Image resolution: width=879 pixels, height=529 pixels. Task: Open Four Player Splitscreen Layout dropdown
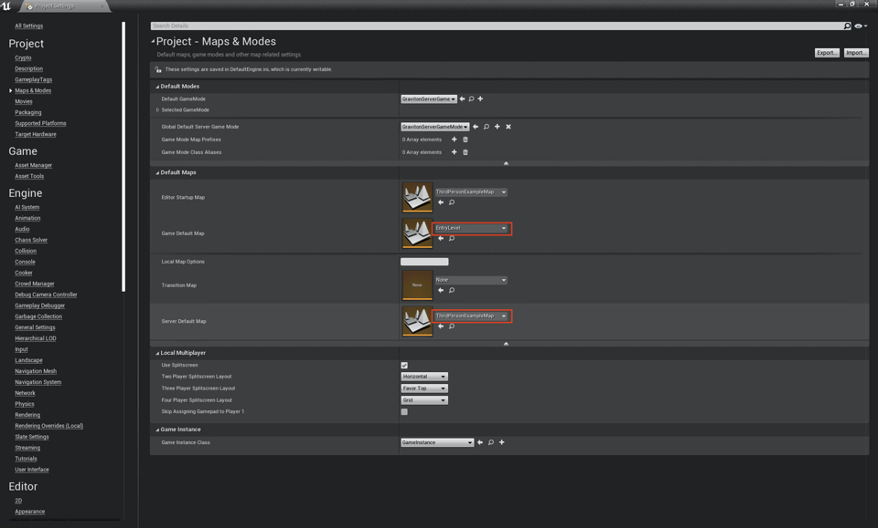click(x=424, y=400)
